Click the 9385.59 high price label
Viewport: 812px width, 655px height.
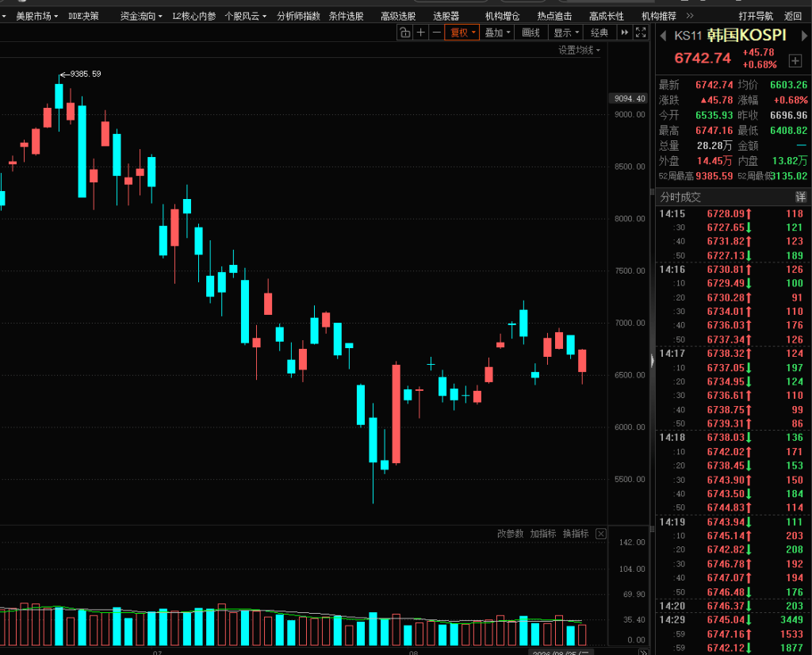tap(86, 74)
